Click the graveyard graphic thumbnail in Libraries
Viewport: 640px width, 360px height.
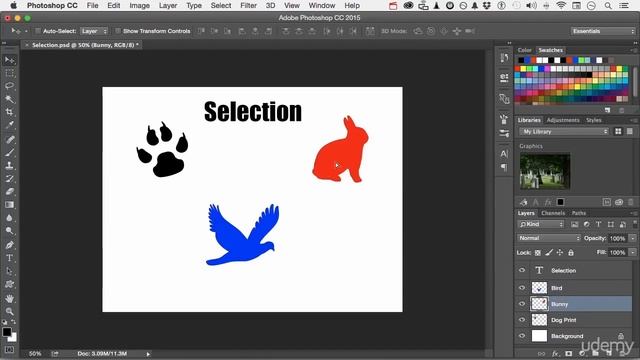coord(545,171)
